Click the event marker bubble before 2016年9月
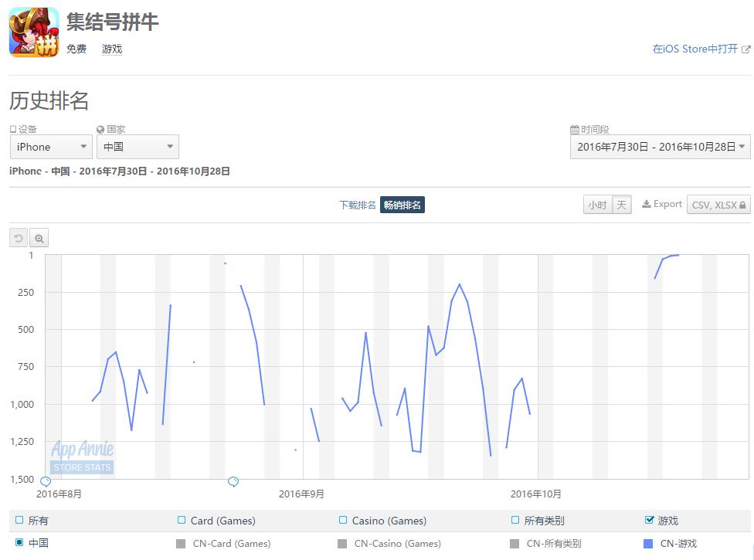Image resolution: width=754 pixels, height=560 pixels. coord(233,481)
